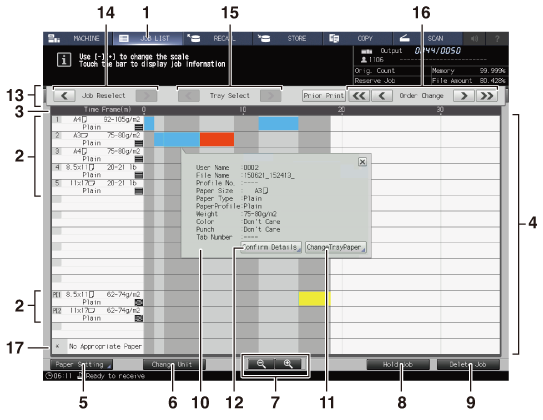This screenshot has height=420, width=543.
Task: Select tray 3 A4 75-80g/m2 row
Action: coord(98,155)
